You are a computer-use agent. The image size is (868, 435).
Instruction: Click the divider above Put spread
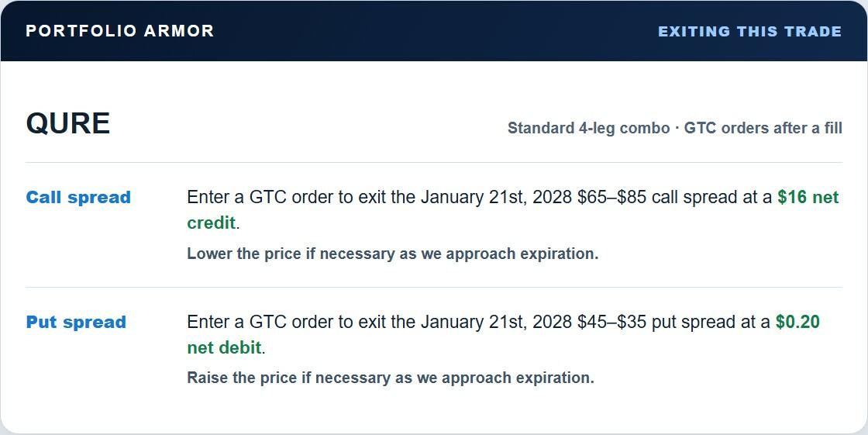434,287
